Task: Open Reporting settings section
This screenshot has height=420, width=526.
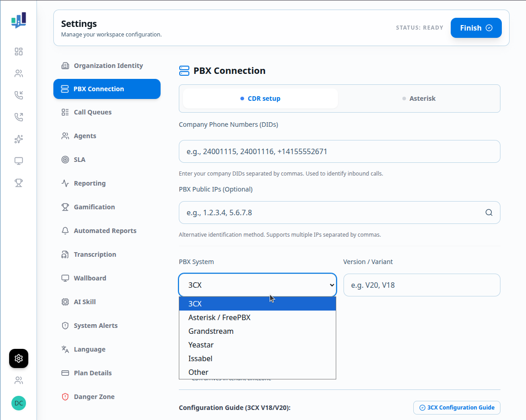Action: [x=107, y=183]
